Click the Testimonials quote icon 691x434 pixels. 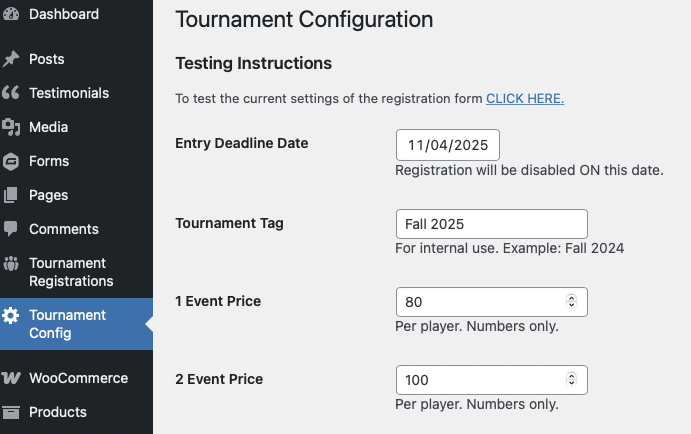coord(11,93)
